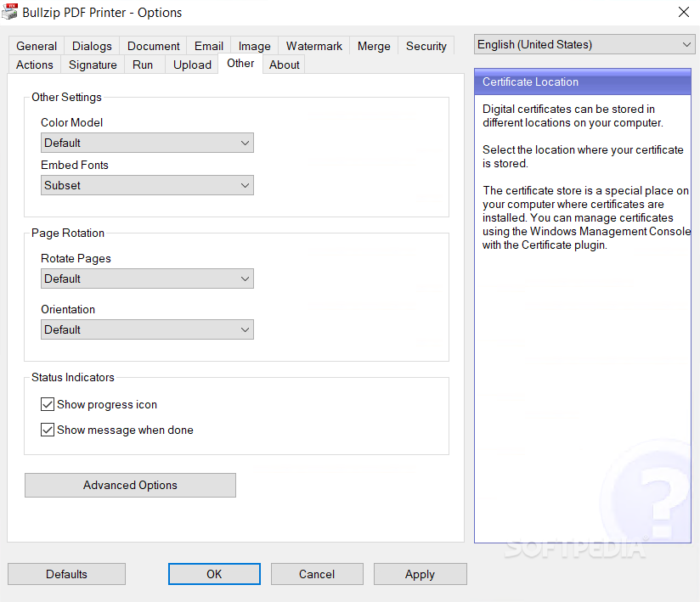This screenshot has height=602, width=700.
Task: Select the Merge tab
Action: 374,46
